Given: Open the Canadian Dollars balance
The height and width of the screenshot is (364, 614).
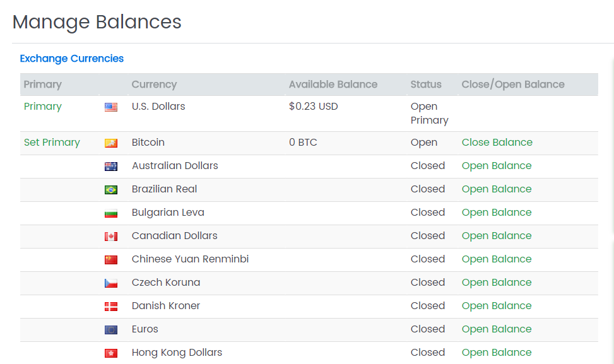Looking at the screenshot, I should (x=496, y=236).
